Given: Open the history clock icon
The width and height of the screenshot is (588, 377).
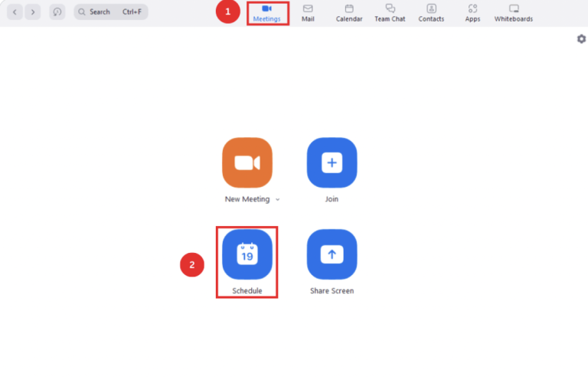Looking at the screenshot, I should 57,12.
